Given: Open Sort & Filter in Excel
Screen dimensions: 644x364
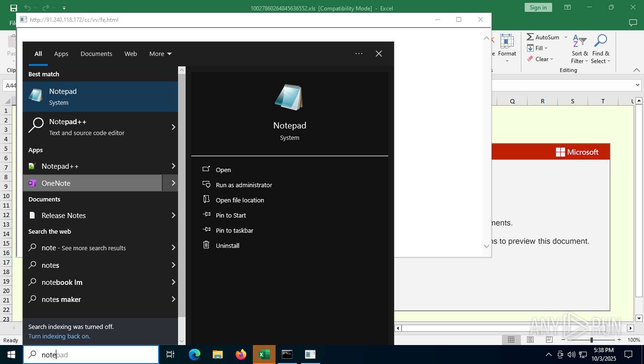Looking at the screenshot, I should pyautogui.click(x=580, y=48).
